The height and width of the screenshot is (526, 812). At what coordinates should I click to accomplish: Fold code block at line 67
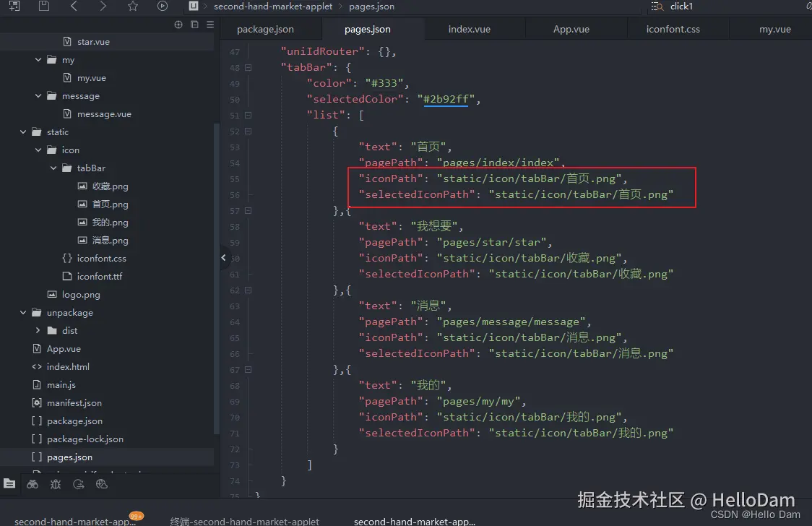pyautogui.click(x=248, y=370)
